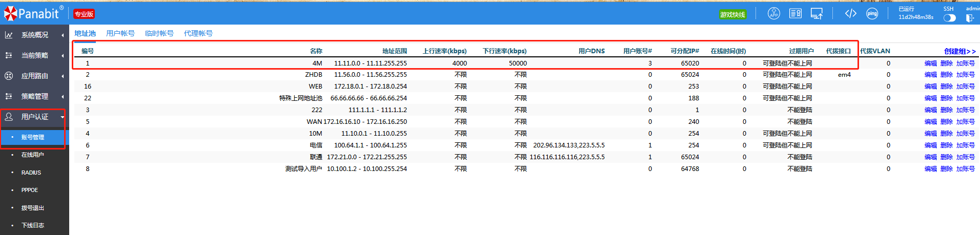Toggle the SSH switch
This screenshot has height=235, width=980.
click(x=949, y=18)
